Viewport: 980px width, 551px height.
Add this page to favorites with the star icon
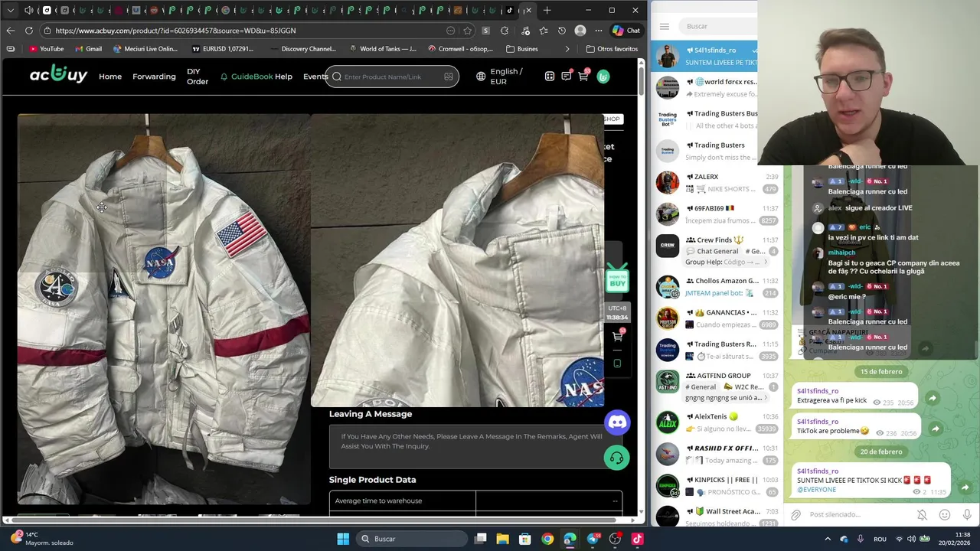(468, 31)
